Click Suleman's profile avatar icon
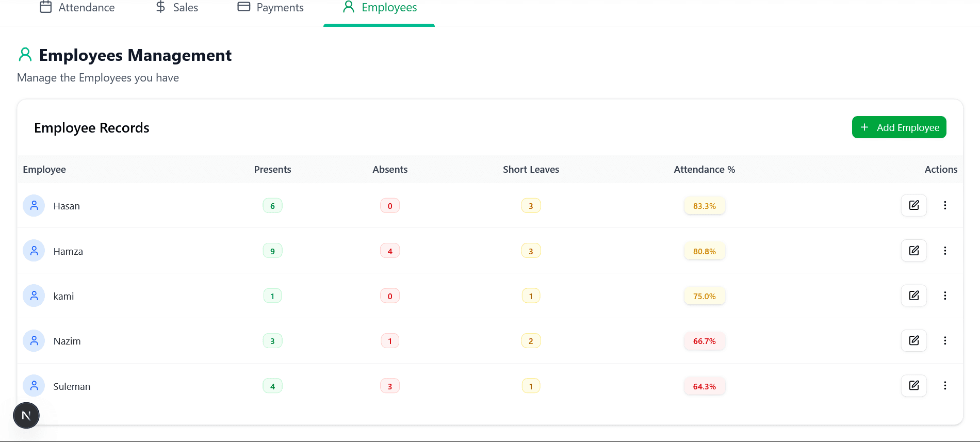 pyautogui.click(x=34, y=385)
